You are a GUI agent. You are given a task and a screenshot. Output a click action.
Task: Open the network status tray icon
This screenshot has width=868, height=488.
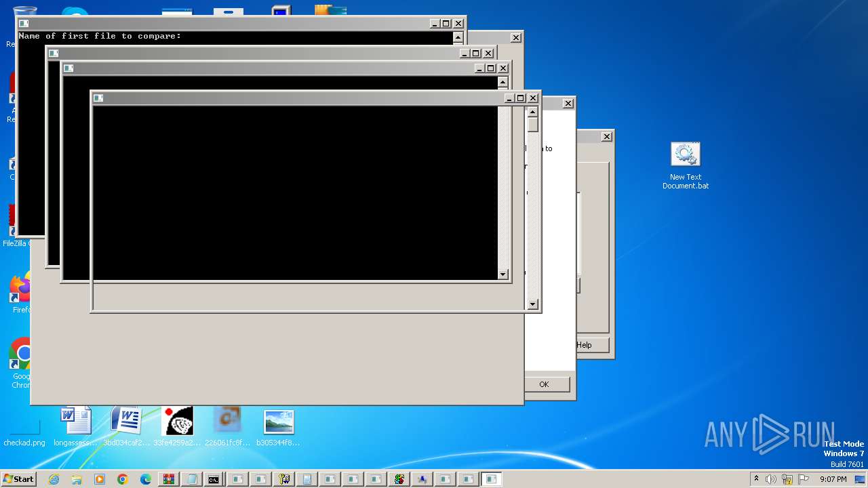click(787, 479)
